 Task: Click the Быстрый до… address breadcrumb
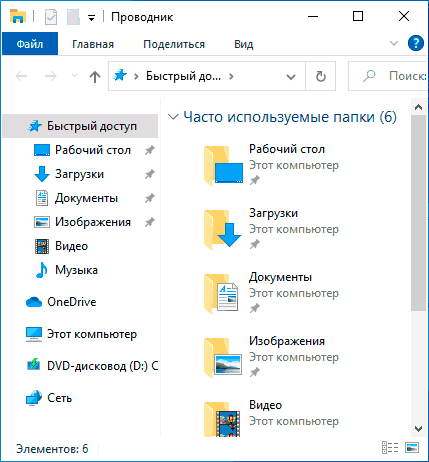(x=183, y=76)
